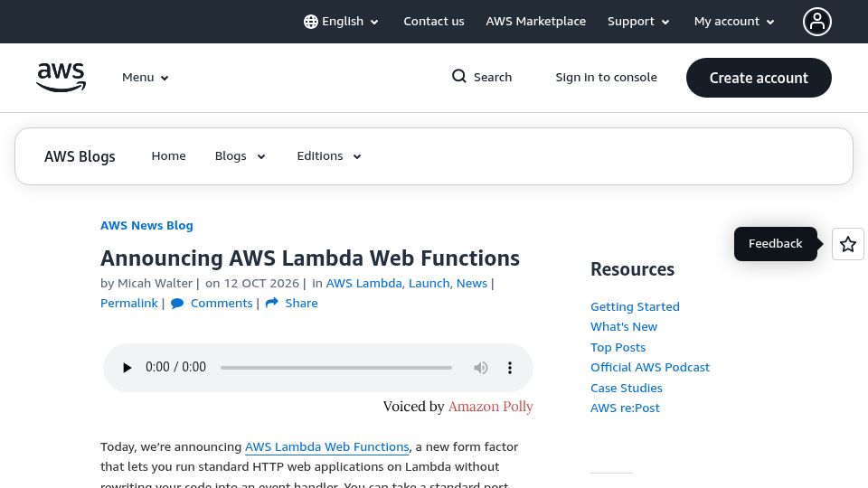Click the Comments speech bubble icon

(177, 304)
